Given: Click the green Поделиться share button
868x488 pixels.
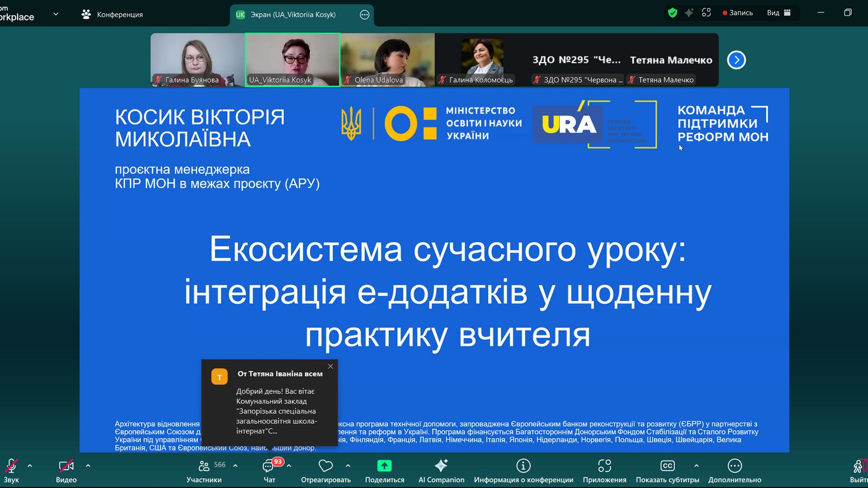Looking at the screenshot, I should (x=384, y=467).
